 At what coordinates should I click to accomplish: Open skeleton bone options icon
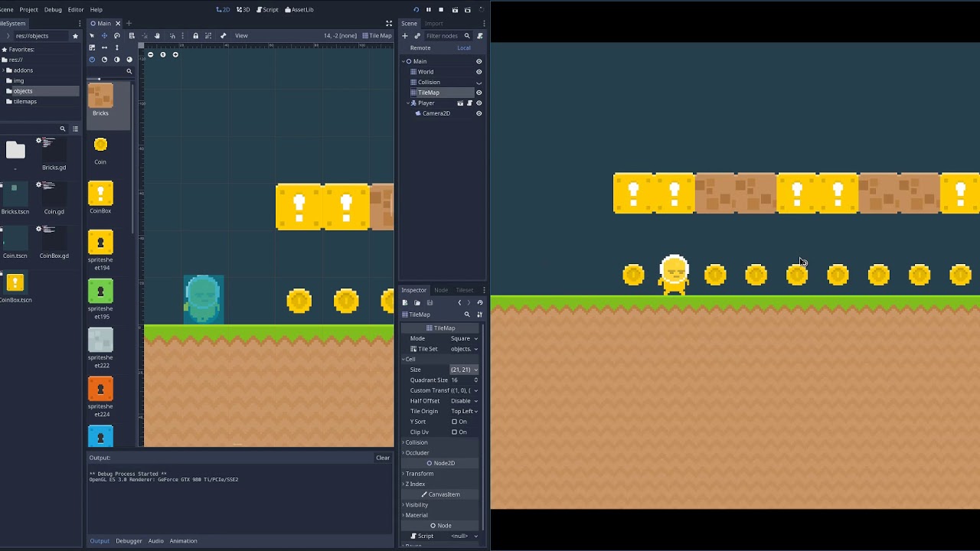tap(223, 36)
